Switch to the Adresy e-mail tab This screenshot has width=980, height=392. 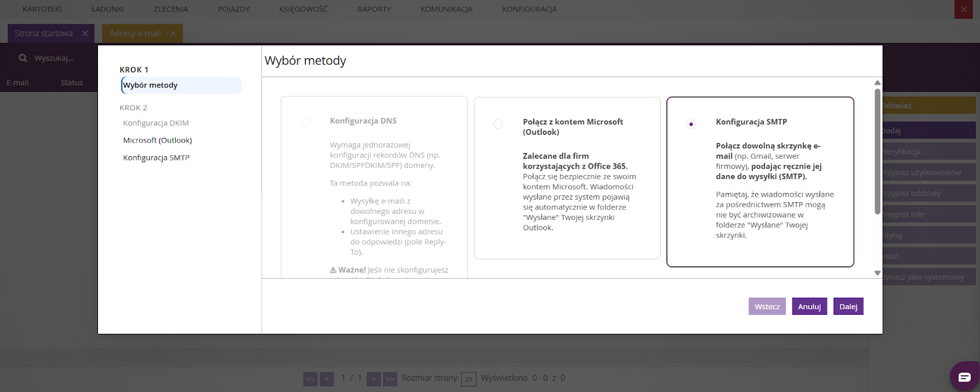[x=135, y=34]
